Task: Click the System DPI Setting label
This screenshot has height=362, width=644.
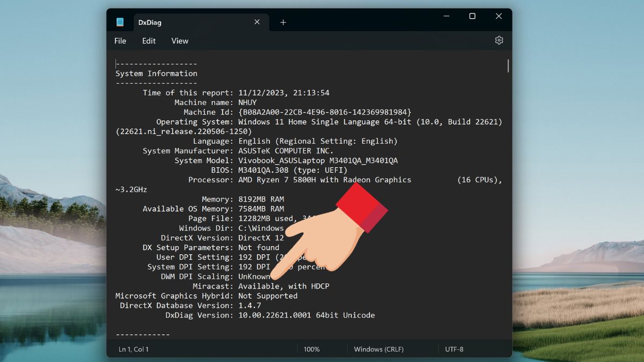Action: coord(191,267)
